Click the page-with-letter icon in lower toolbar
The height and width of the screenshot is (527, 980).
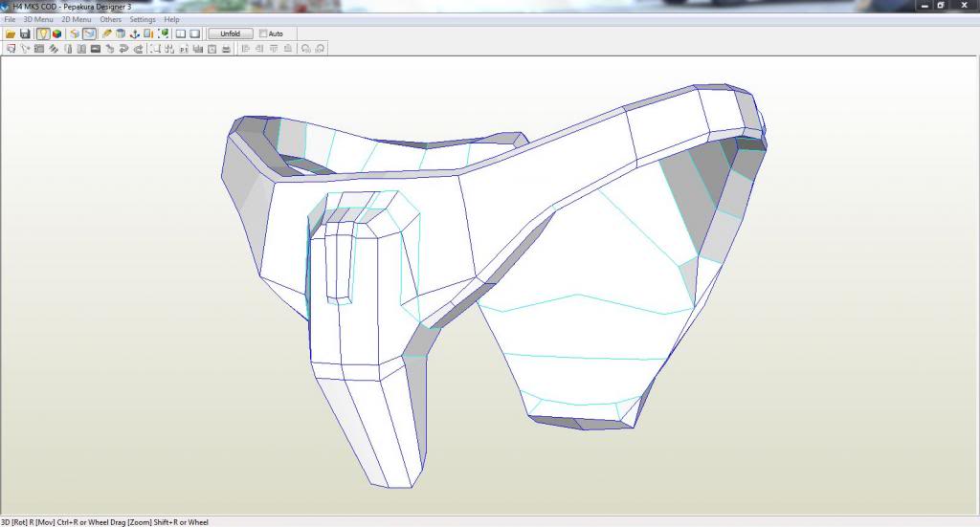tap(212, 49)
